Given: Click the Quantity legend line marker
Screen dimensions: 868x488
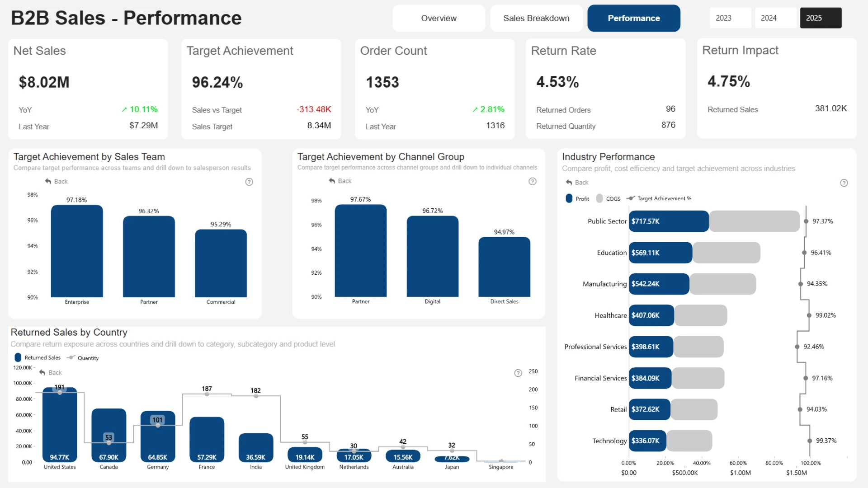Looking at the screenshot, I should pyautogui.click(x=71, y=357).
